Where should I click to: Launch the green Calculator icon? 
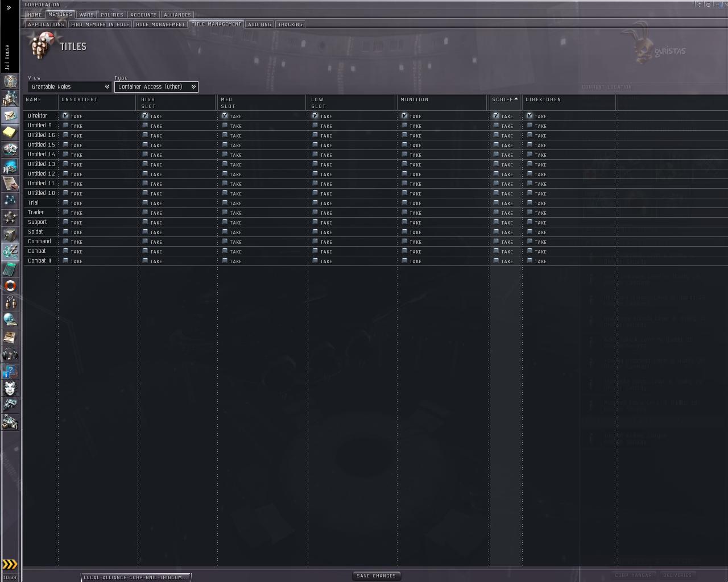10,269
